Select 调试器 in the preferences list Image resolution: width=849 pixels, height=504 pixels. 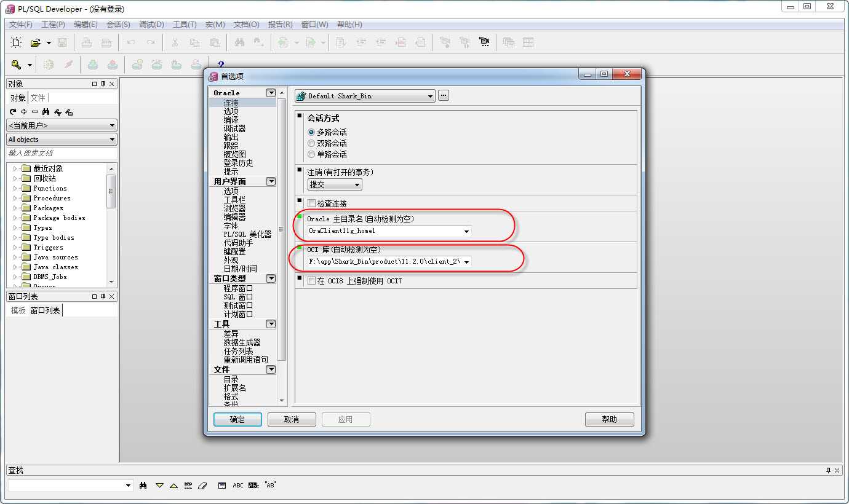234,128
